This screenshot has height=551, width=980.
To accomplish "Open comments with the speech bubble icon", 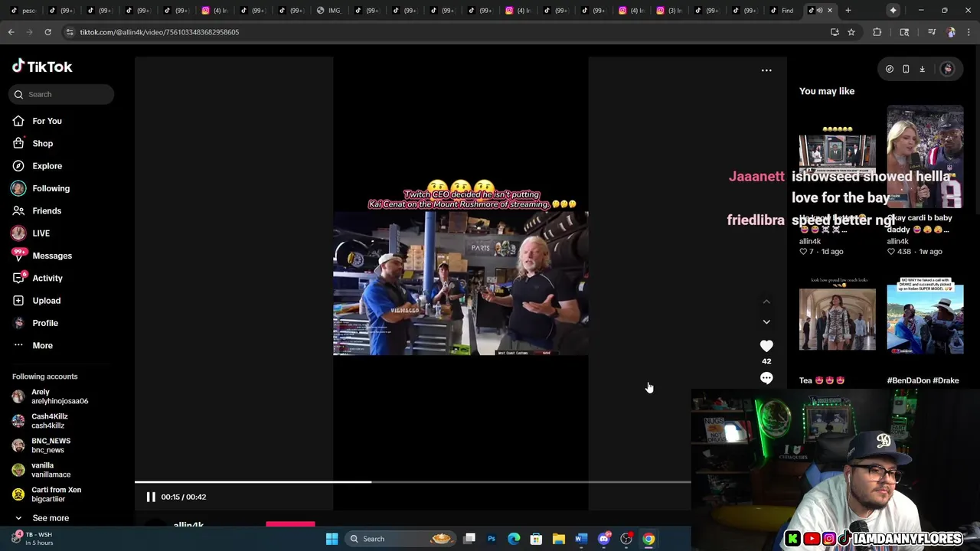I will [766, 378].
